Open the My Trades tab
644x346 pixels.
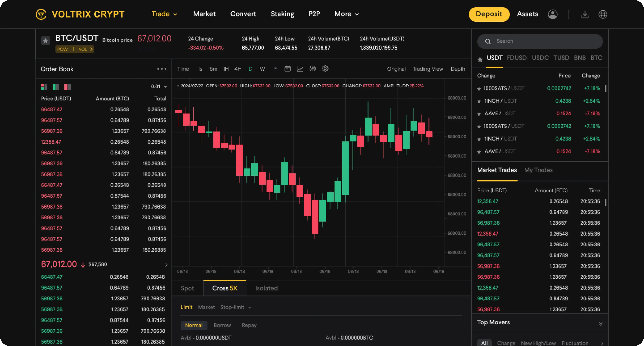point(538,170)
